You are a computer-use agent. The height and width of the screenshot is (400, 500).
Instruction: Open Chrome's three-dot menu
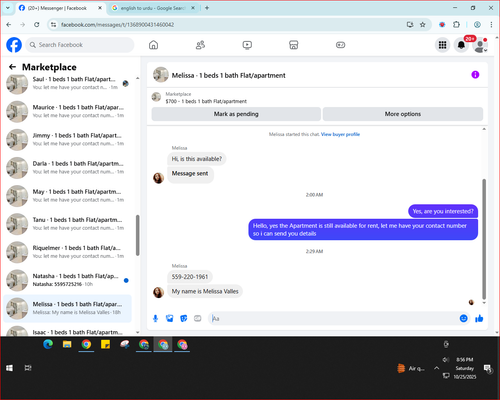(491, 25)
